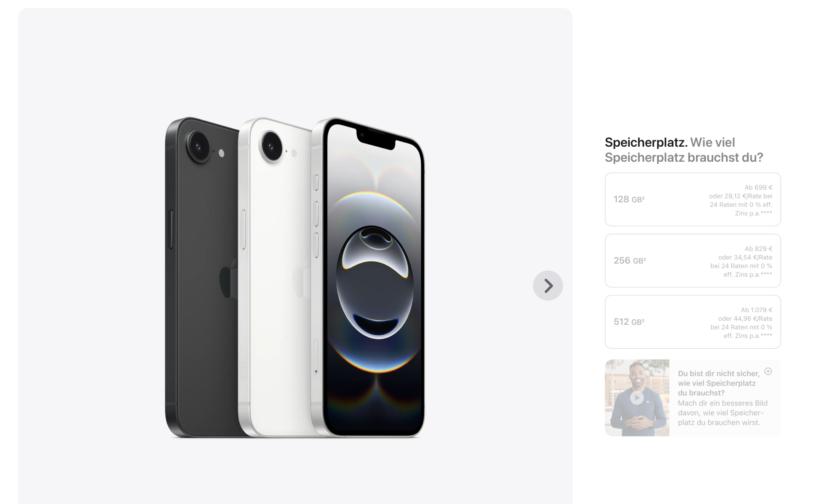Play the storage advice video
This screenshot has height=504, width=813.
pos(637,398)
